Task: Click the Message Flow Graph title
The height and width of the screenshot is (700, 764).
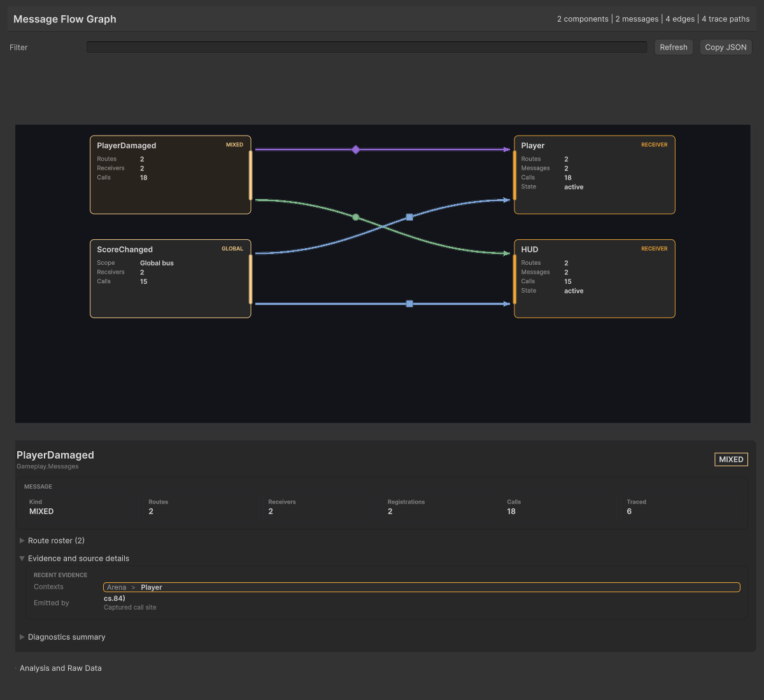Action: pos(65,19)
